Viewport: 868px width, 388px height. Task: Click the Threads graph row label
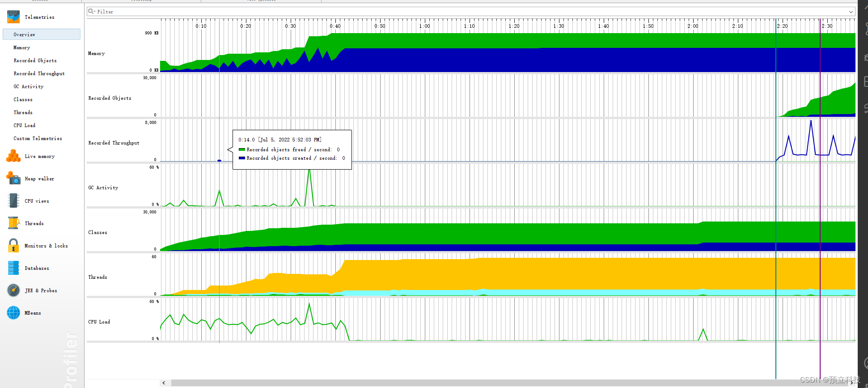[97, 277]
